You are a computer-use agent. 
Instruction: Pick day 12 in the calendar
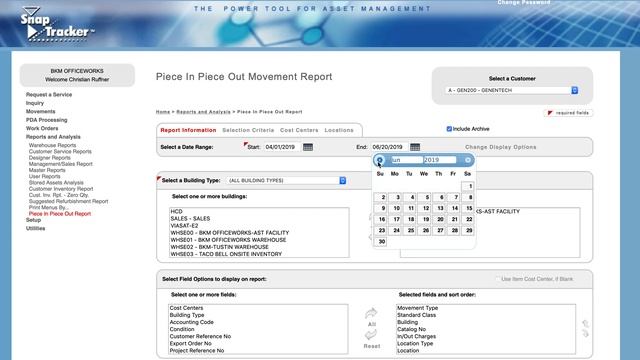pyautogui.click(x=424, y=208)
